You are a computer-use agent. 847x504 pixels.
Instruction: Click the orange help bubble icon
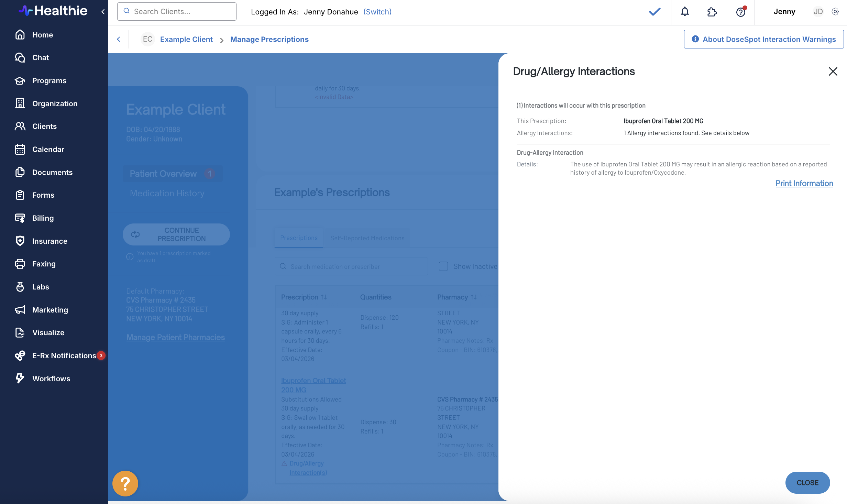click(x=125, y=483)
